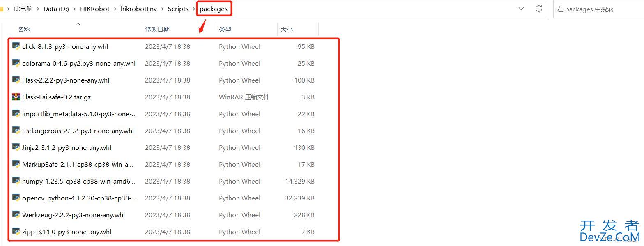Viewport: 644px width, 246px height.
Task: Click the packages breadcrumb segment
Action: point(214,9)
